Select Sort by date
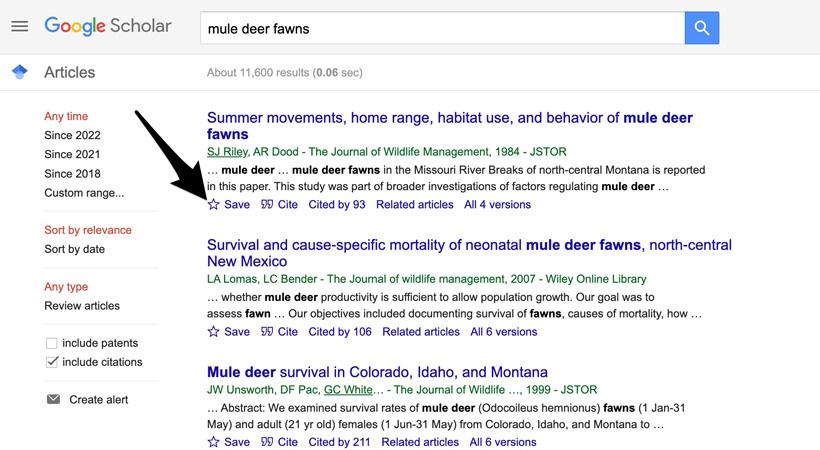 click(74, 249)
